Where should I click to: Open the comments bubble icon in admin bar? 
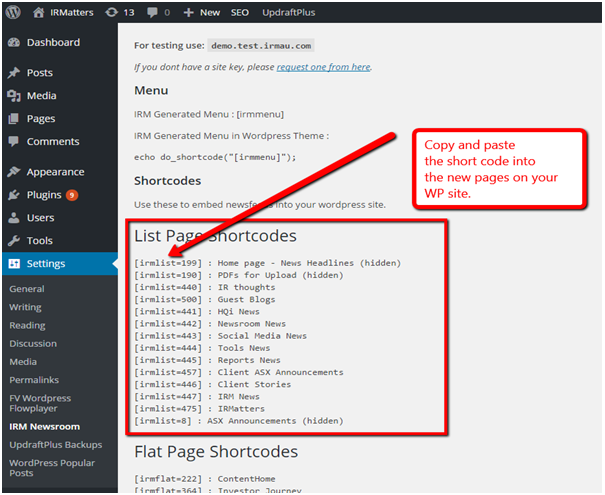152,13
